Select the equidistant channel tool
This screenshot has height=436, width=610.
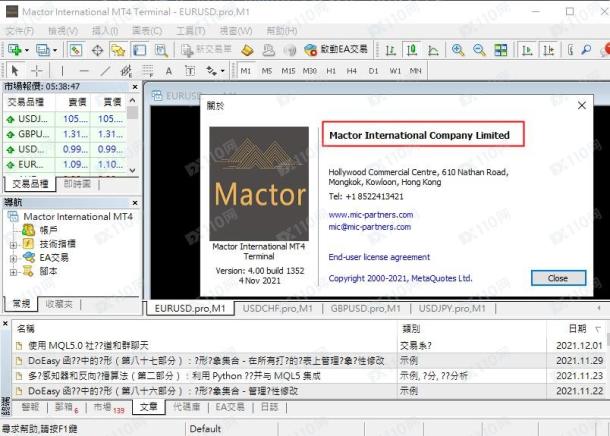(126, 71)
